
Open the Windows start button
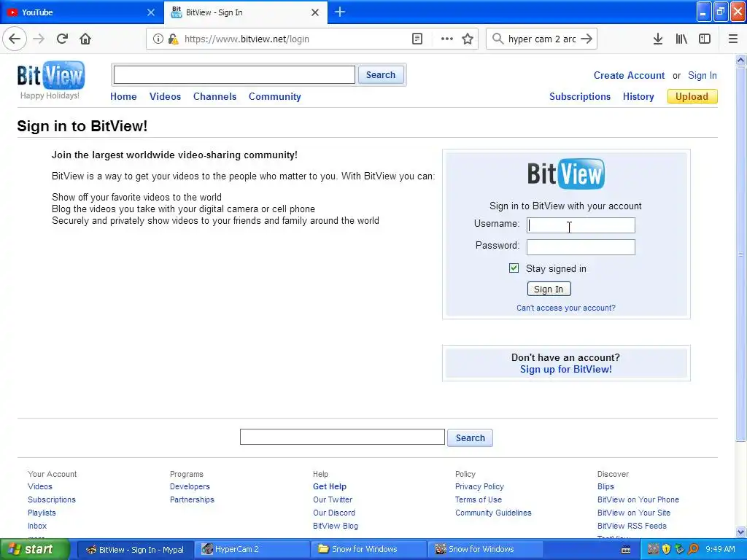pyautogui.click(x=34, y=549)
